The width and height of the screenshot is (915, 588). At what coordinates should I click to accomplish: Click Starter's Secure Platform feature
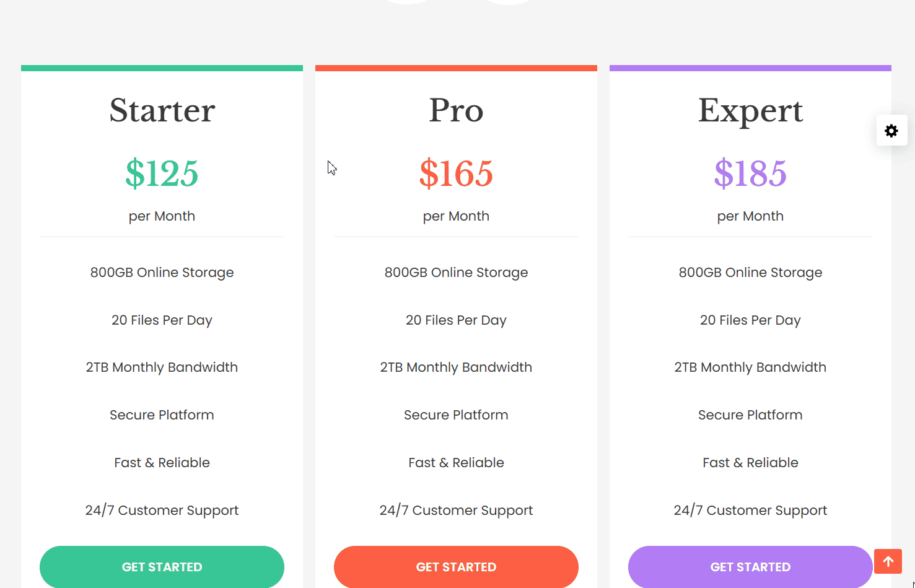[x=162, y=415]
